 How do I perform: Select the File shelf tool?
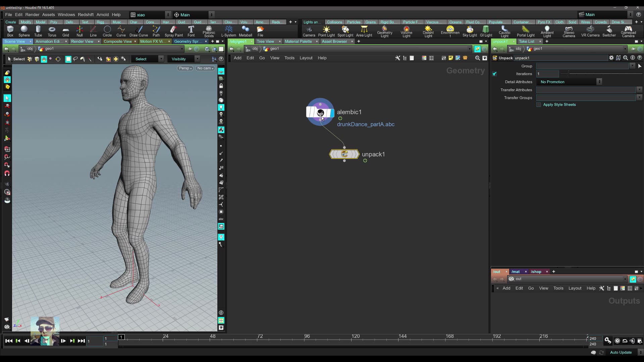click(x=260, y=31)
